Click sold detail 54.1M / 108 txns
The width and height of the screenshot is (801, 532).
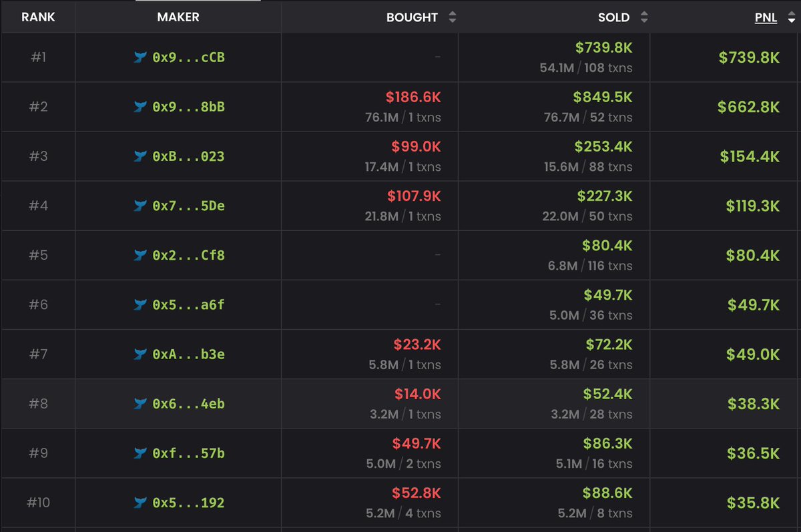tap(586, 68)
